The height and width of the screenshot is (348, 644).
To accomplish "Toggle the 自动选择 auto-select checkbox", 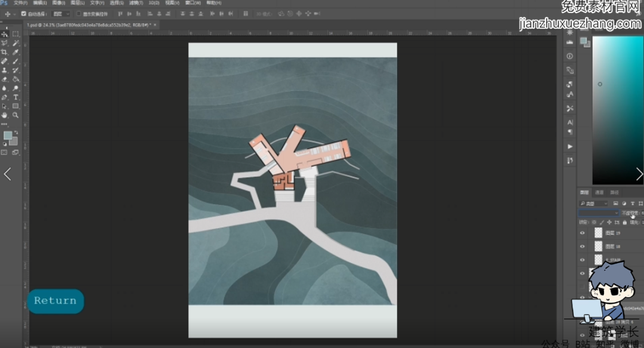I will click(x=23, y=14).
